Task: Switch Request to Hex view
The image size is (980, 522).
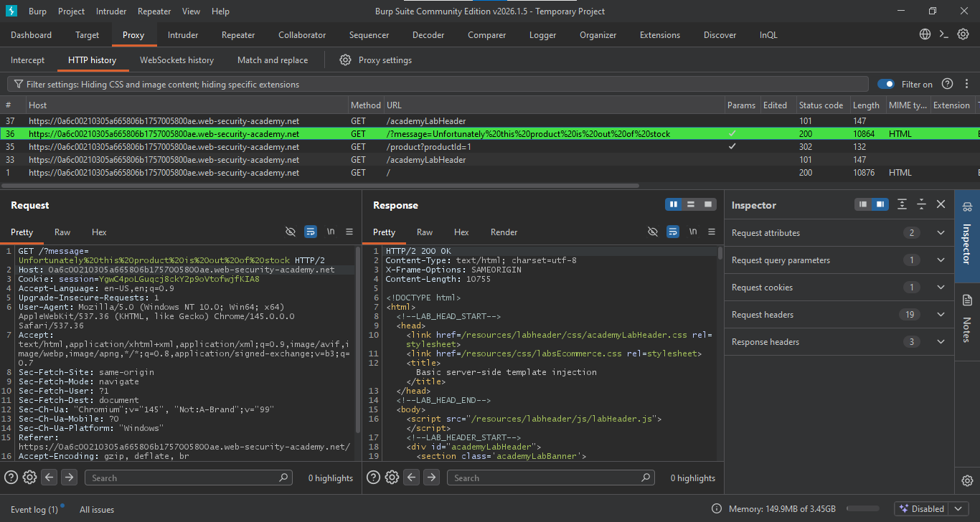Action: point(99,232)
